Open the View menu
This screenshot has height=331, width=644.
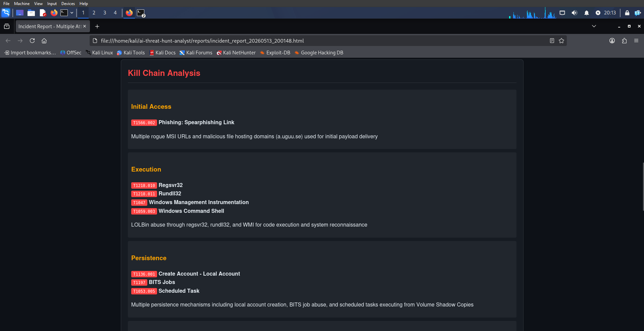(38, 4)
